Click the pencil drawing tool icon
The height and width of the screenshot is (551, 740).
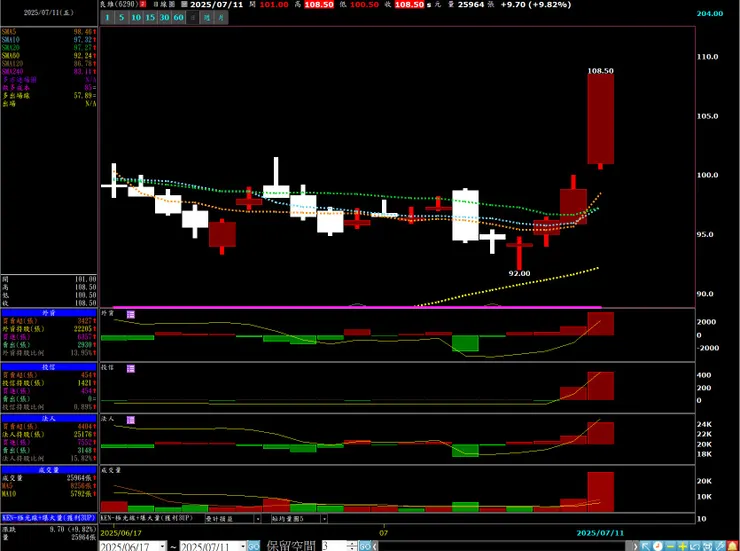pos(720,546)
